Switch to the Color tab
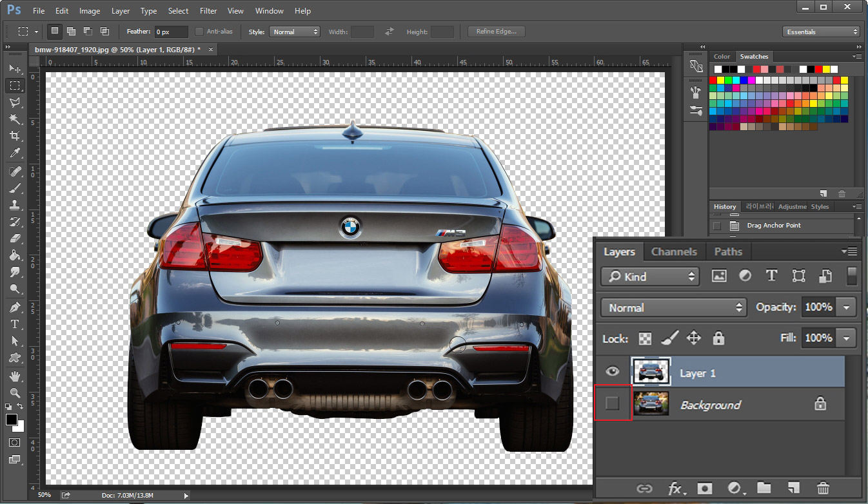 [722, 57]
